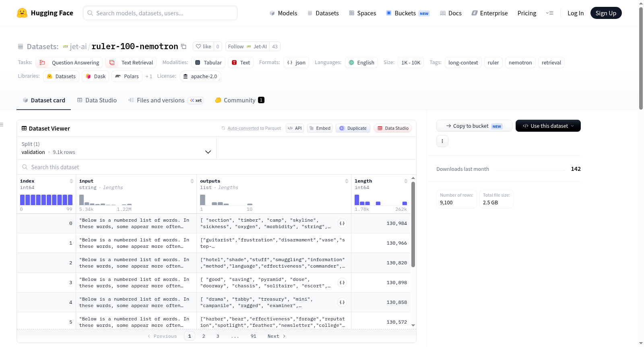Open the extra navigation menu icon
The height and width of the screenshot is (347, 644).
point(549,13)
